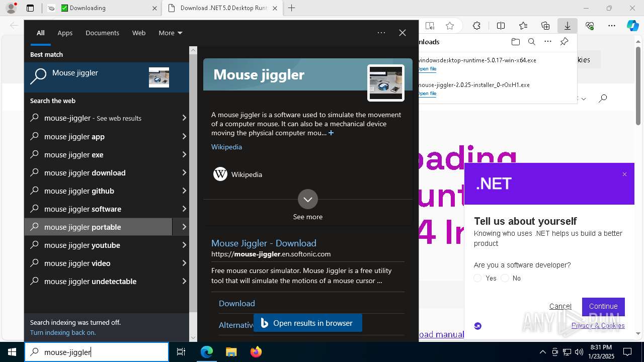Search downloads with magnifier icon
This screenshot has width=644, height=362.
point(531,42)
